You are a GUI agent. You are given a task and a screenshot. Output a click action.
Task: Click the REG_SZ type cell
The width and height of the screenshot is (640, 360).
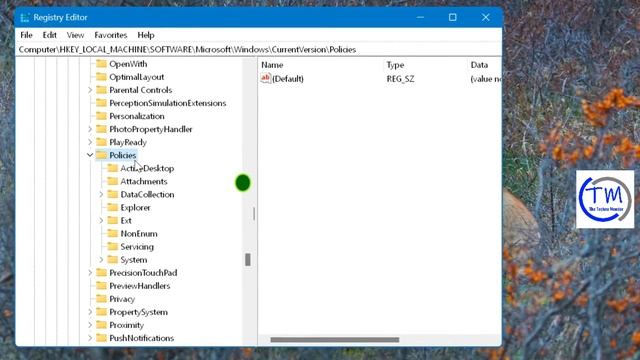tap(400, 79)
